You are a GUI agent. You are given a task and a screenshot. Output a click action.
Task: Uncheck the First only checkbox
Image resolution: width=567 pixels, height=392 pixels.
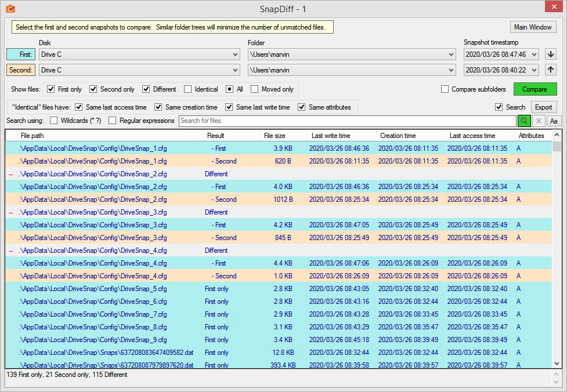pos(51,89)
